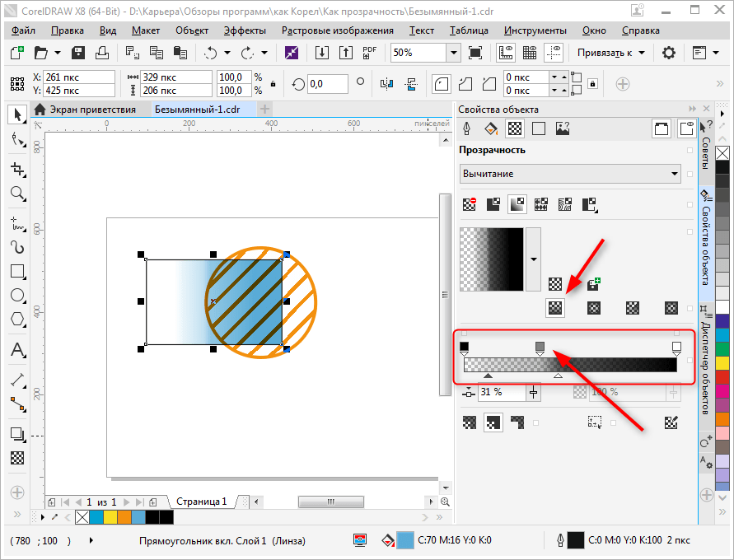Click the Export PDF toolbar icon
This screenshot has height=560, width=734.
point(370,53)
